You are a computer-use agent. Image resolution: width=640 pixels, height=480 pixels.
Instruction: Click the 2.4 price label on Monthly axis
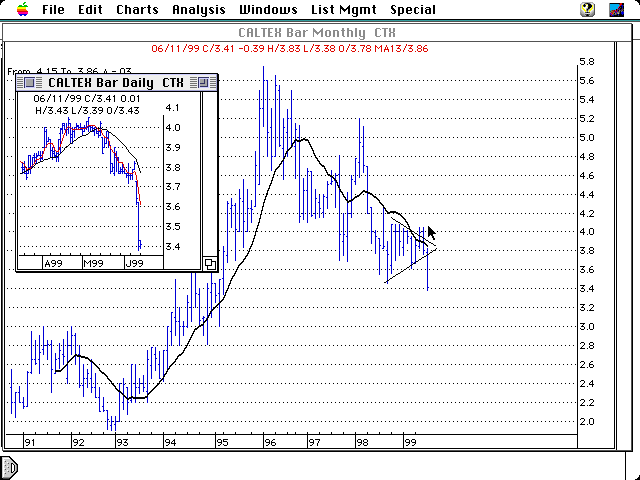(x=587, y=384)
